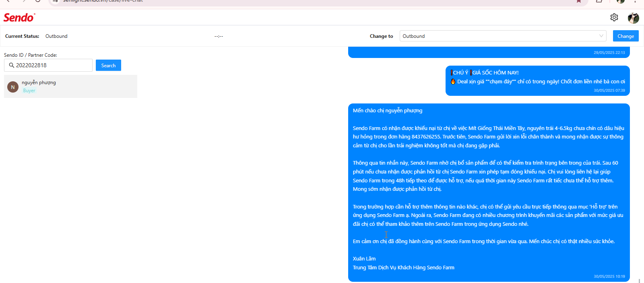Click the 'Xuân Lãm' signature text
Screen dimensions: 644x283
point(364,258)
